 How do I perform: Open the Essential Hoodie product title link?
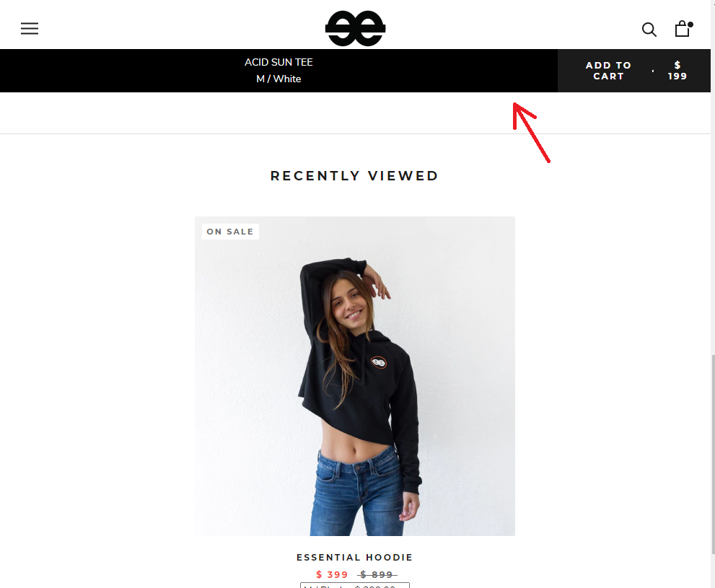[x=355, y=558]
